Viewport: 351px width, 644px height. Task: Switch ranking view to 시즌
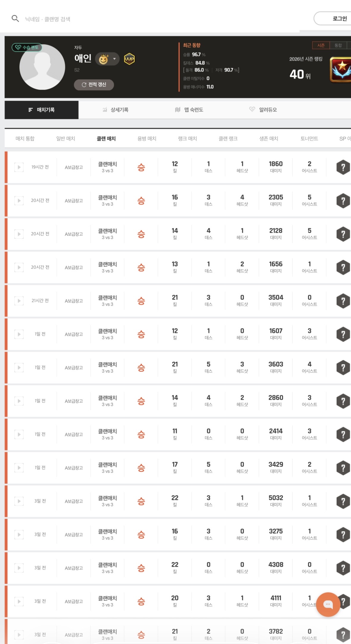tap(321, 45)
